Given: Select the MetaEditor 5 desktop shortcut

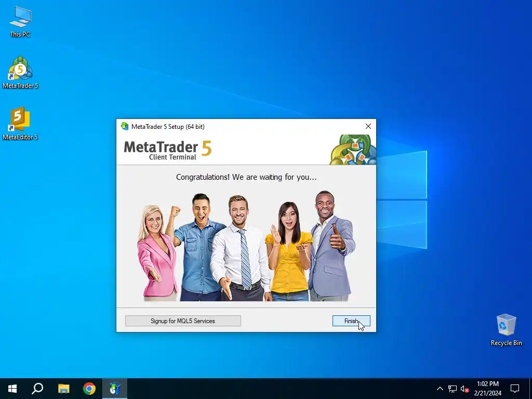Looking at the screenshot, I should [20, 124].
